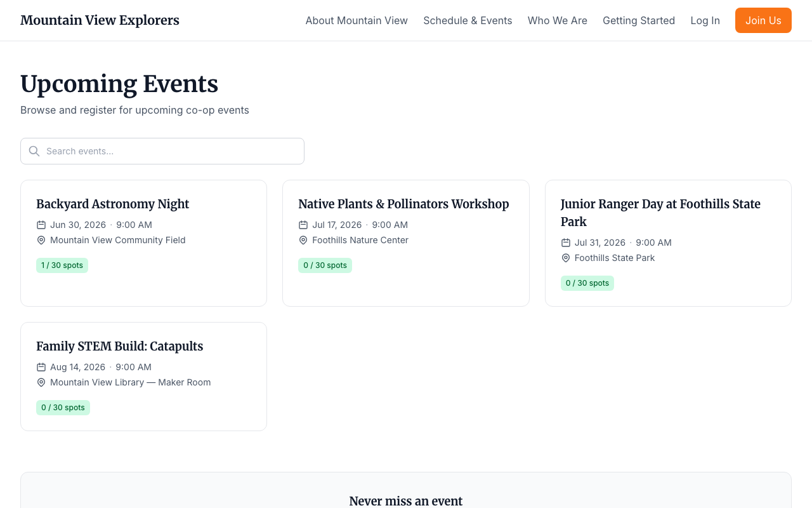Click the Log In link
812x508 pixels.
[x=705, y=20]
